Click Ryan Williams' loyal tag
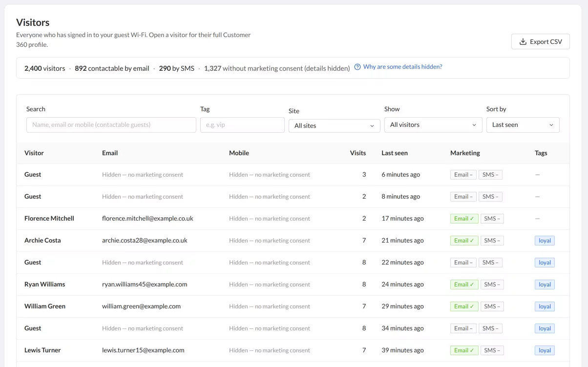Viewport: 588px width, 367px height. pyautogui.click(x=545, y=285)
